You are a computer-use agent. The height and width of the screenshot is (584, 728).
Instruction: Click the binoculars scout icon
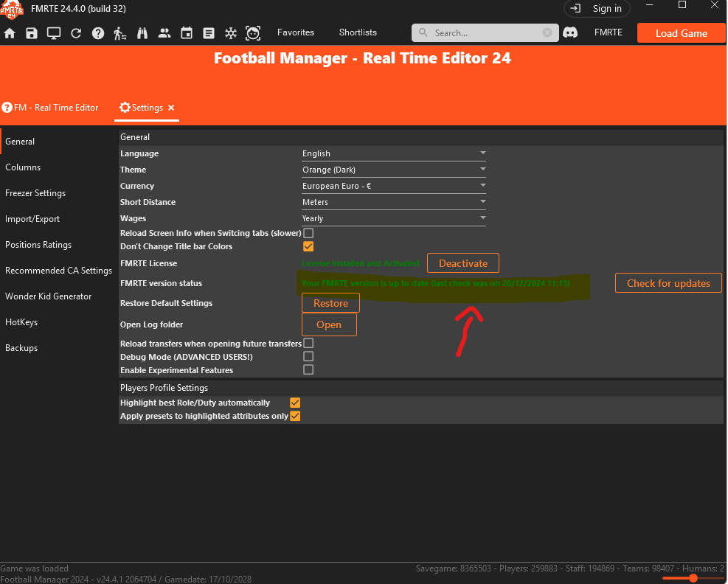pos(142,33)
